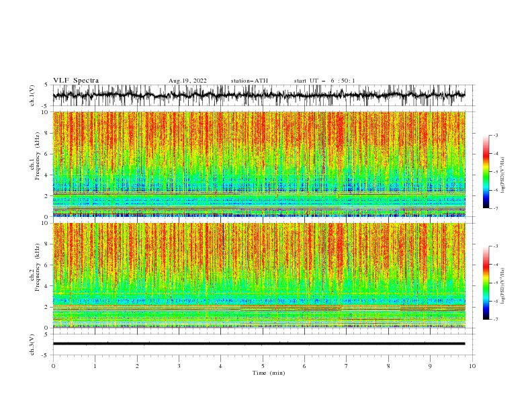Click the ch.1 "Frequency (kHz)" axis label
Viewport: 532px width, 411px height.
coord(37,156)
